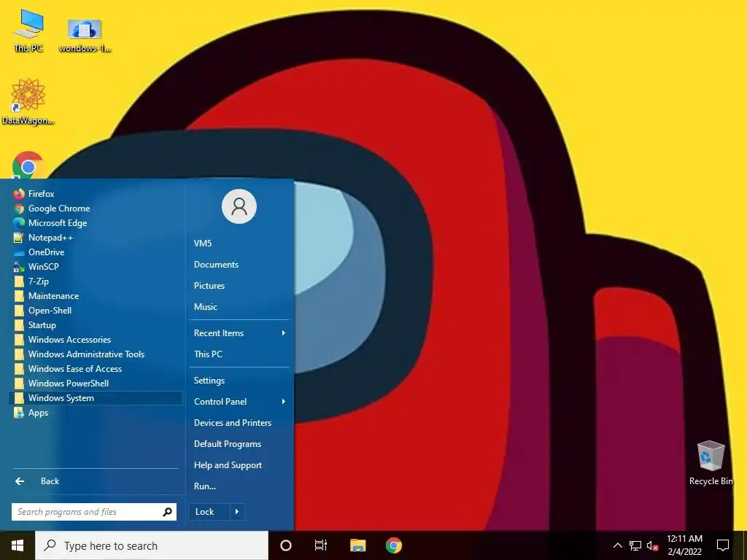
Task: Click the Lock button
Action: (209, 512)
